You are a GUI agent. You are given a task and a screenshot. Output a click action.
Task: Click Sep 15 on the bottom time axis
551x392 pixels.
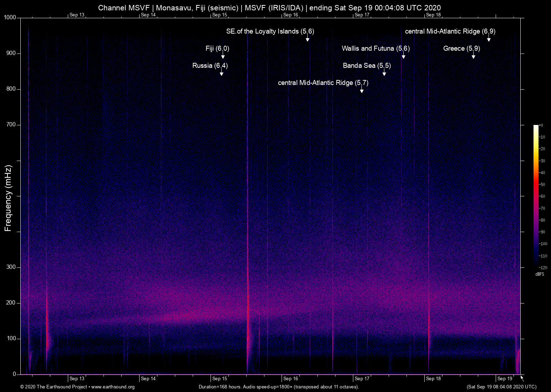(x=219, y=379)
